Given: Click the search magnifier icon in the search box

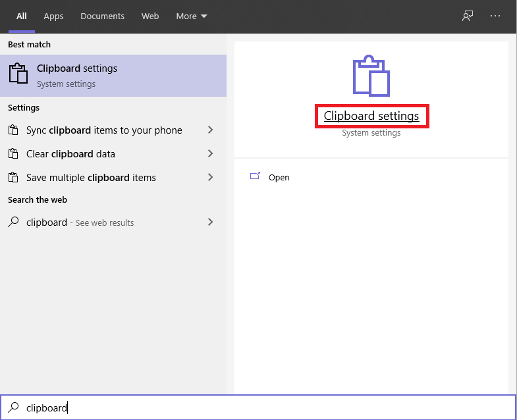Looking at the screenshot, I should click(13, 407).
